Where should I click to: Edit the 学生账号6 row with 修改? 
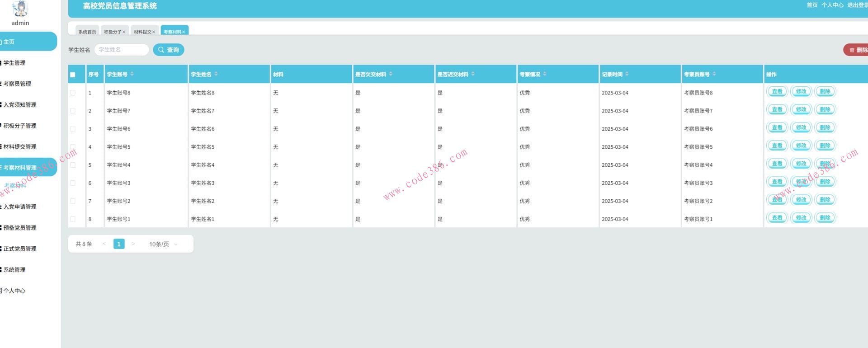click(801, 127)
